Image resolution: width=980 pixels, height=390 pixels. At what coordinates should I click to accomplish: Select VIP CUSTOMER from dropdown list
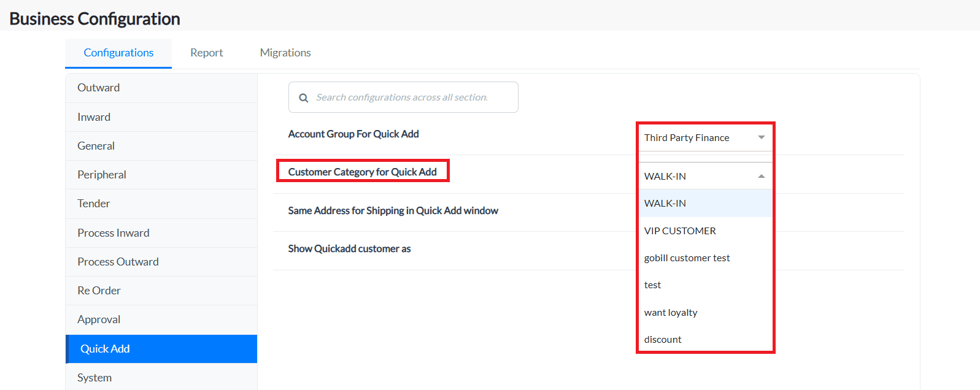(680, 231)
